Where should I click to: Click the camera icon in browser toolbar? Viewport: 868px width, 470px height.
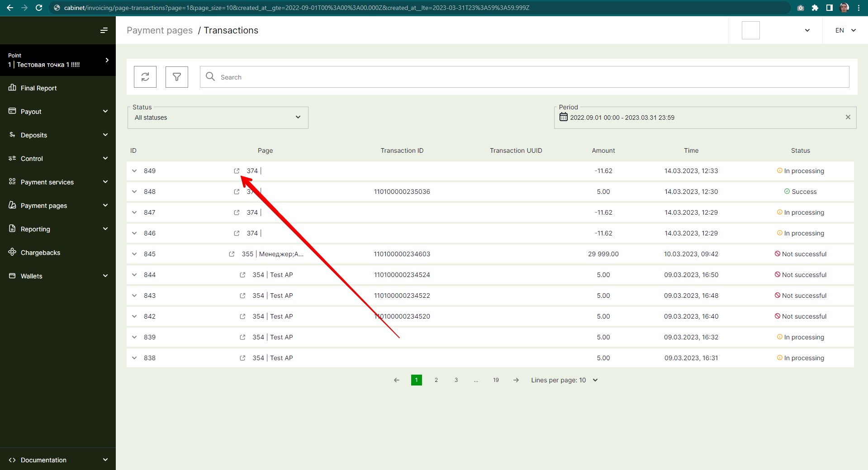pos(801,8)
